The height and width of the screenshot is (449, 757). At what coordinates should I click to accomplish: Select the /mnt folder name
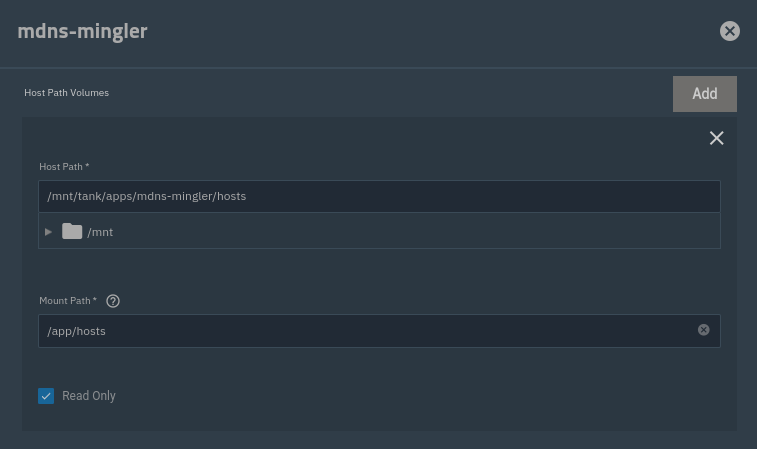[100, 232]
